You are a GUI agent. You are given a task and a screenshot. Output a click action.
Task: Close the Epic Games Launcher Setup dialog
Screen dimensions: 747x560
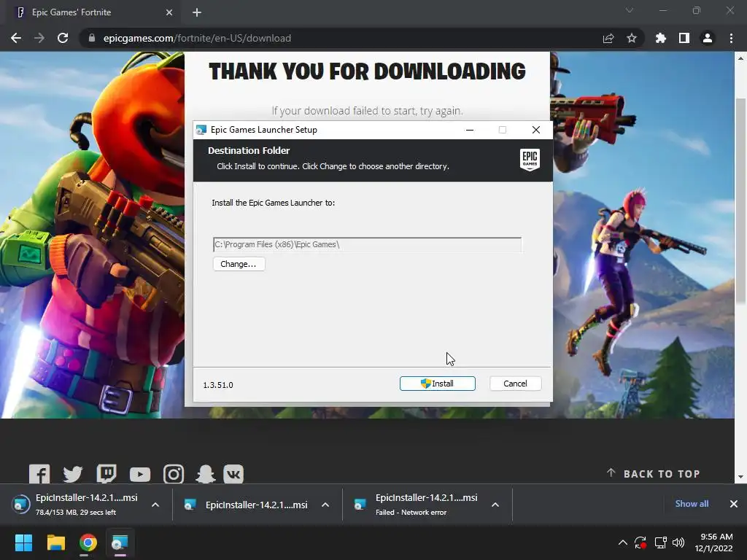click(x=536, y=130)
